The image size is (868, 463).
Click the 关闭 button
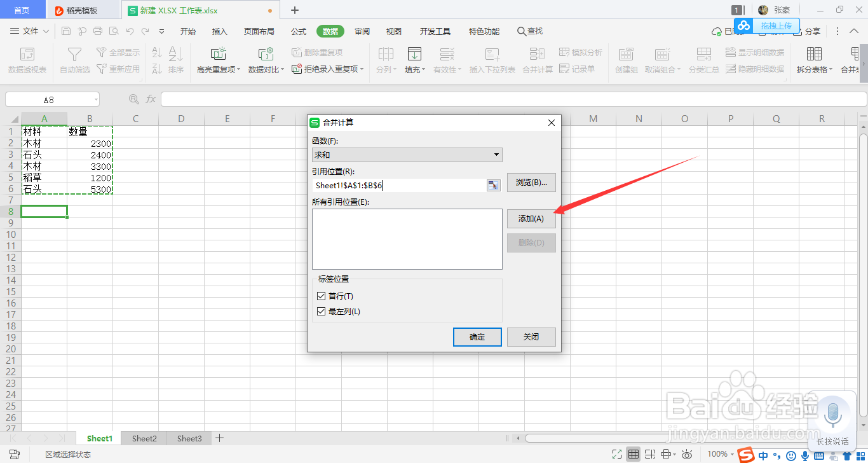click(531, 337)
